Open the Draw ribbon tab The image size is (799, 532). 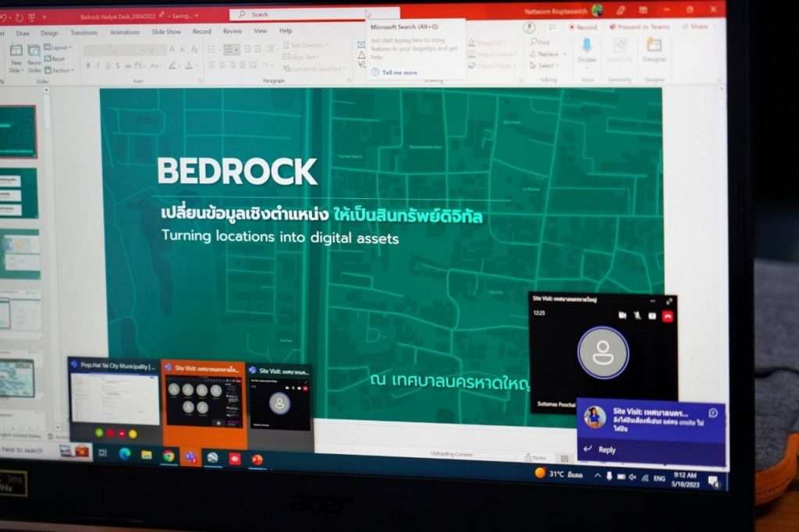pyautogui.click(x=23, y=33)
